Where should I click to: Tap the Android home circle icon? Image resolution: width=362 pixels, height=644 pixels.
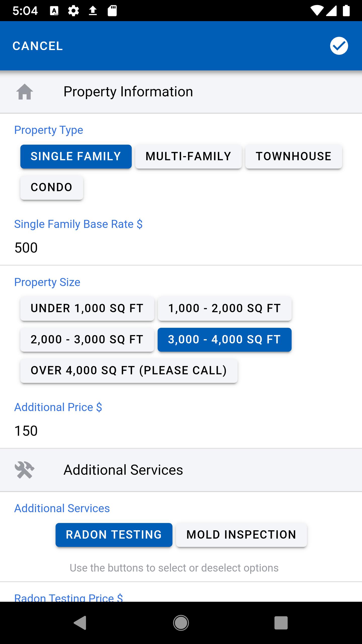click(181, 623)
